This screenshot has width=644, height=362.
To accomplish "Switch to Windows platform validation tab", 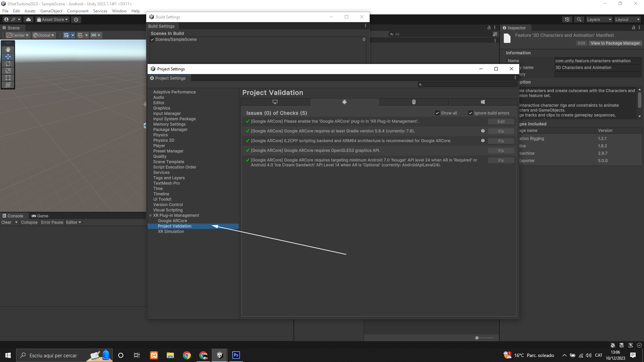I will click(x=483, y=102).
